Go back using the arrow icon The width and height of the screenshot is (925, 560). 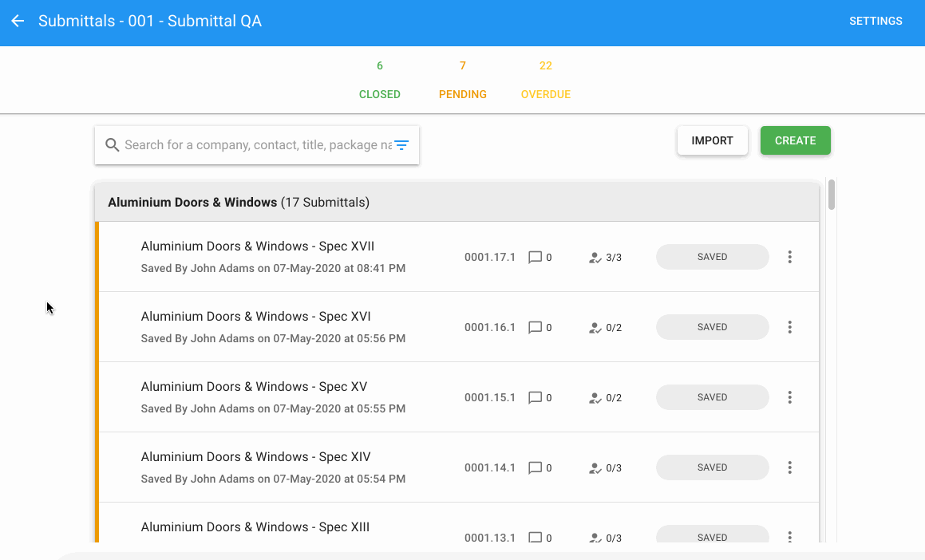click(x=18, y=22)
